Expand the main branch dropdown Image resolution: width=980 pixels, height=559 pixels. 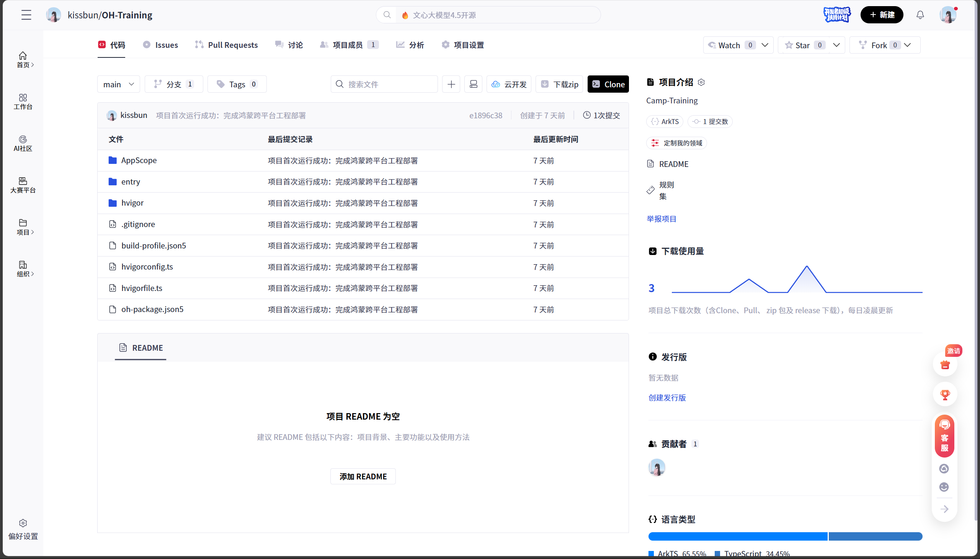point(118,84)
